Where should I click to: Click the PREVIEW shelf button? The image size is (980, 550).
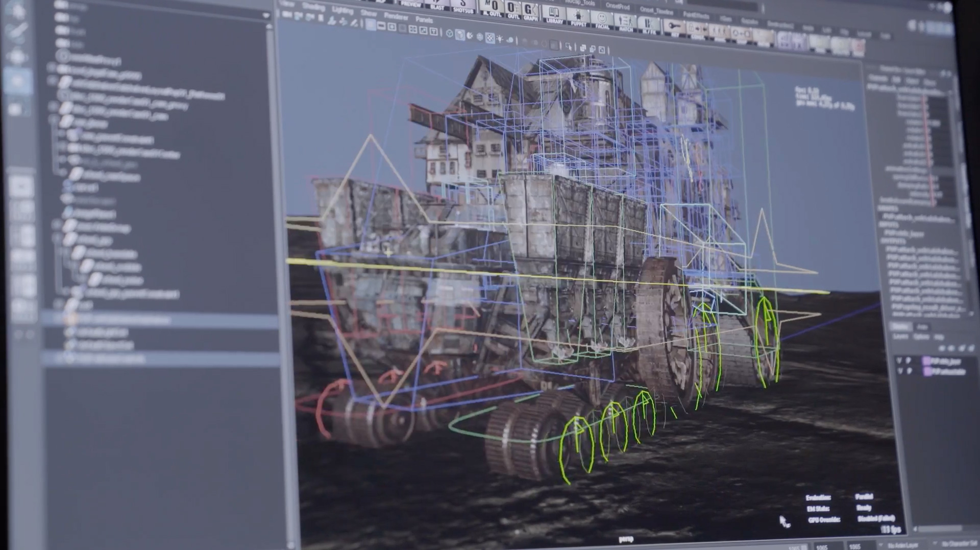[x=412, y=3]
